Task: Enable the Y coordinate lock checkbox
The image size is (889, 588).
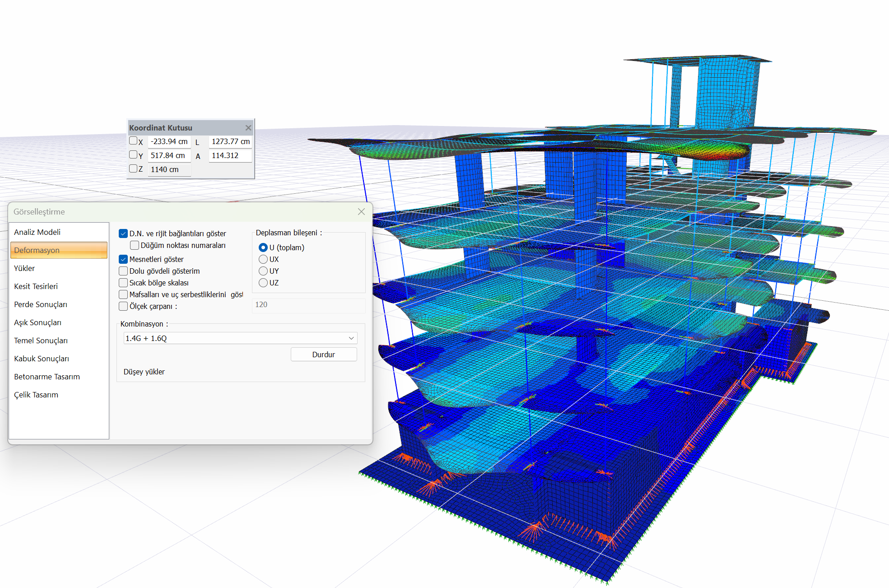Action: click(133, 155)
